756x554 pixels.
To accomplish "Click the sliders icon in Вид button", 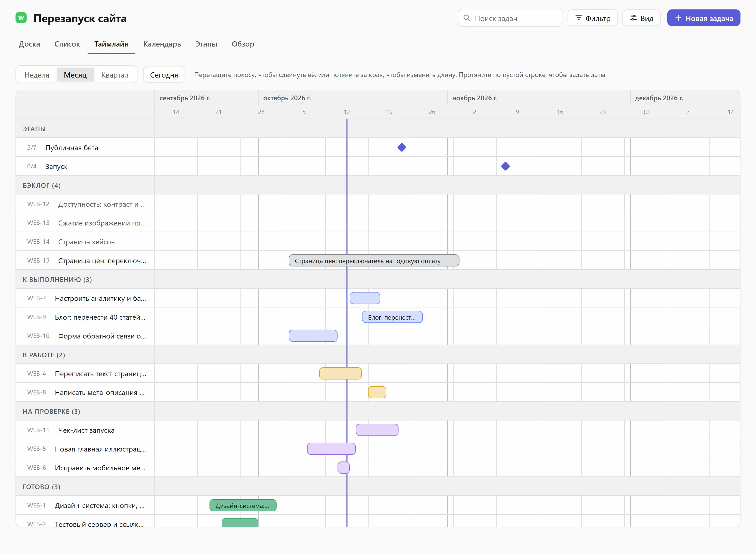I will pyautogui.click(x=633, y=18).
